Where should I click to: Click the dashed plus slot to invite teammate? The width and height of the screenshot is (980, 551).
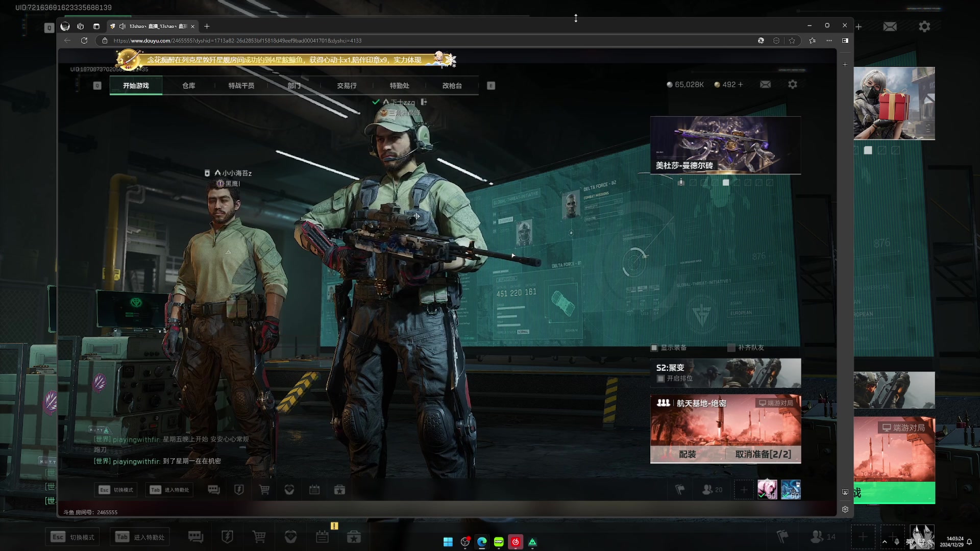pyautogui.click(x=744, y=490)
